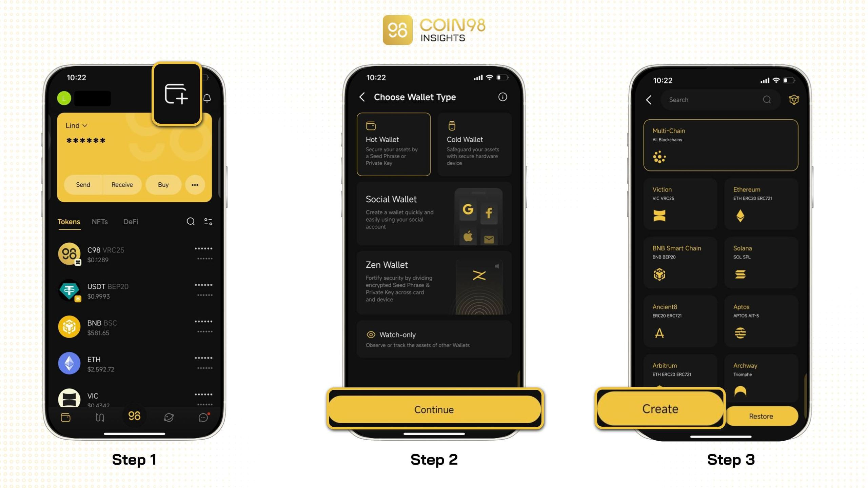Toggle the Watch-only wallet selection
This screenshot has width=868, height=488.
(x=433, y=339)
